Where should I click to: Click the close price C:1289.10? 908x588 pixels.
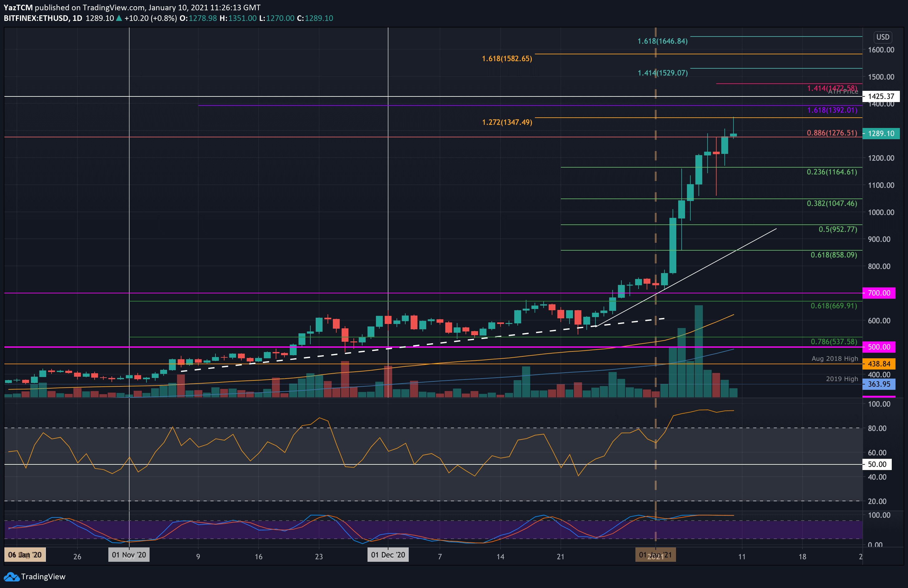315,18
